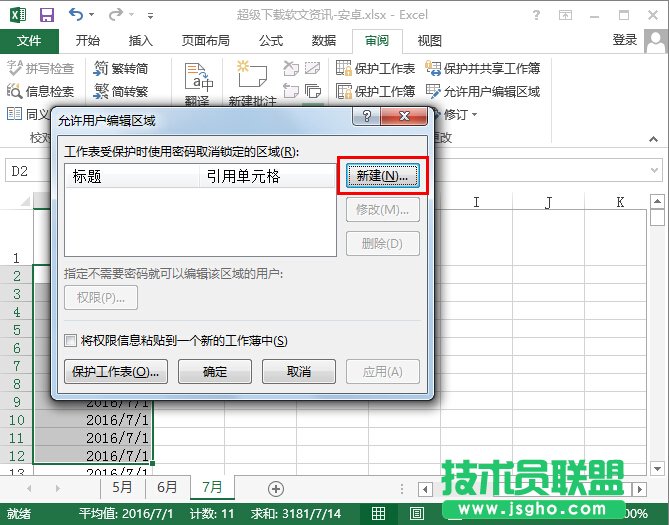Viewport: 669px width, 525px height.
Task: Click the Save icon in quick access toolbar
Action: tap(46, 15)
